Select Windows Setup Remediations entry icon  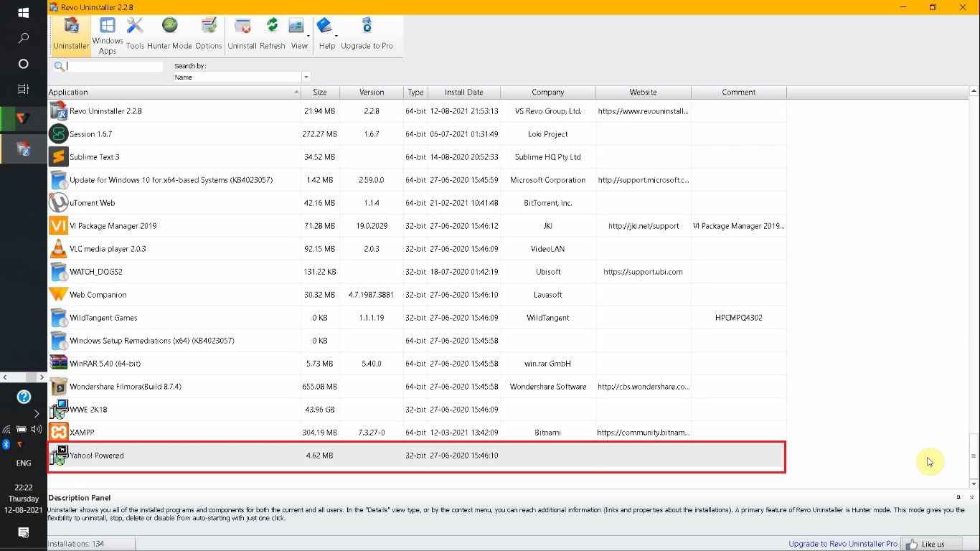[58, 341]
